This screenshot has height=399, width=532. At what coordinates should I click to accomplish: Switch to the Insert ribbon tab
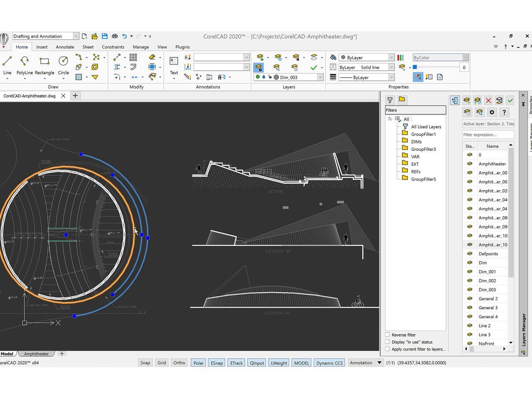(x=42, y=47)
